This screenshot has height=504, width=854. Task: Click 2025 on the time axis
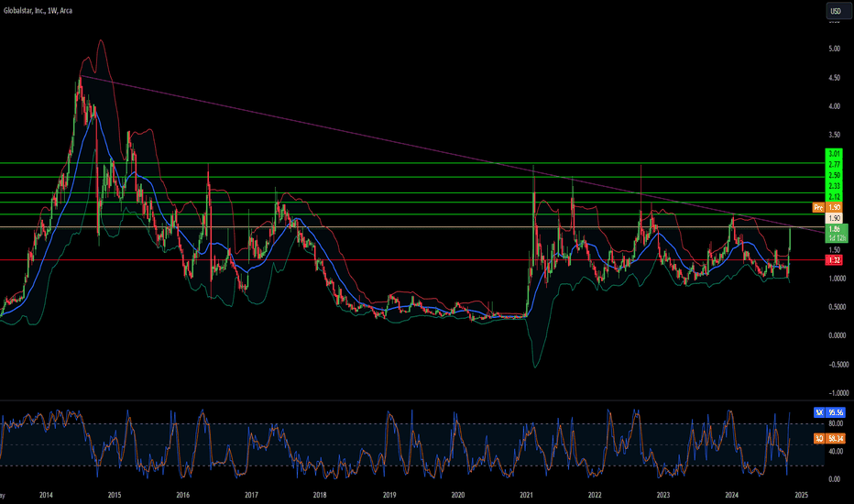coord(801,495)
